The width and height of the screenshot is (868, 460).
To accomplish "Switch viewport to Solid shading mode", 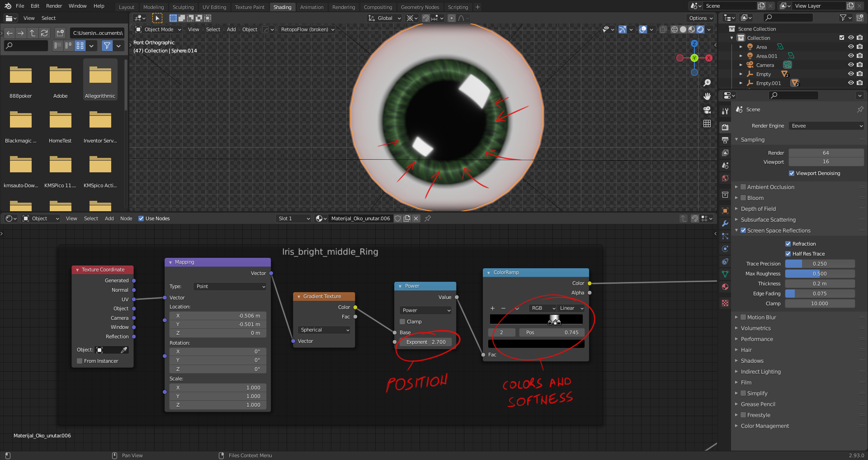I will (x=683, y=29).
